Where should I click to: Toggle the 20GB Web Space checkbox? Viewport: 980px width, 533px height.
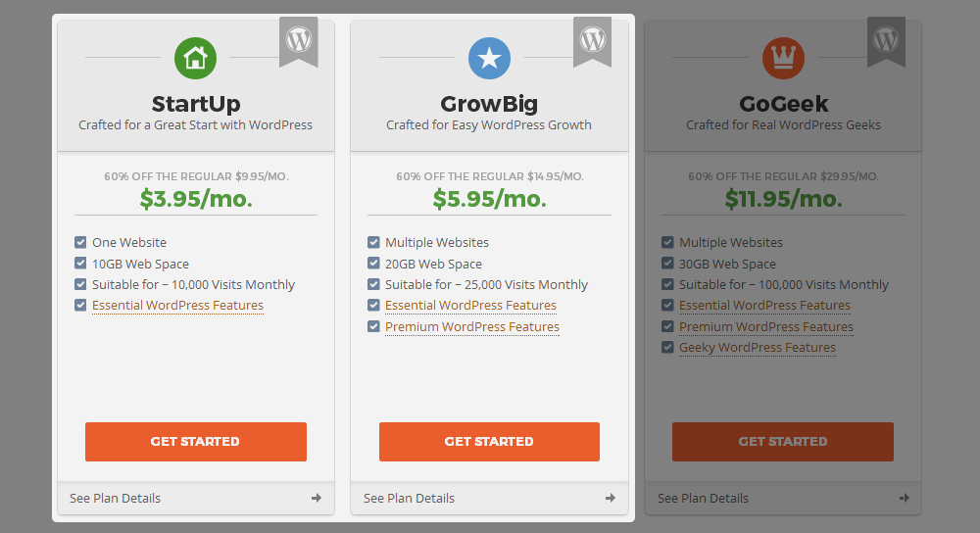373,263
